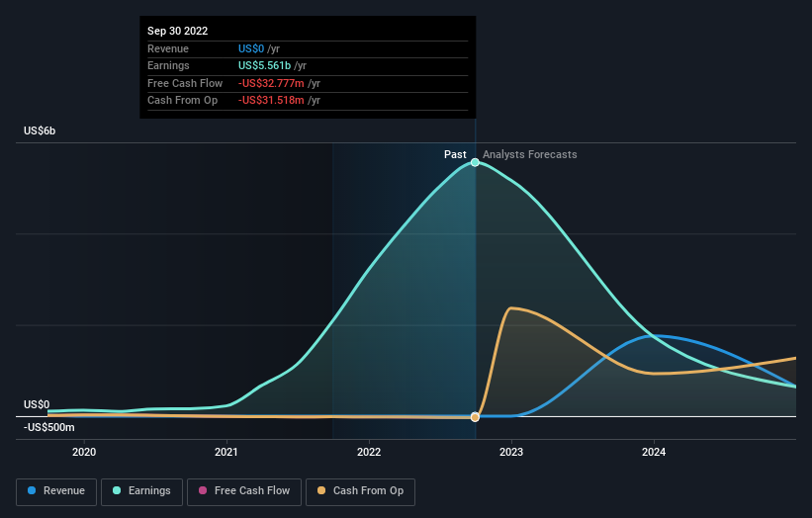Toggle the Revenue legend button
The width and height of the screenshot is (812, 518).
click(x=56, y=491)
